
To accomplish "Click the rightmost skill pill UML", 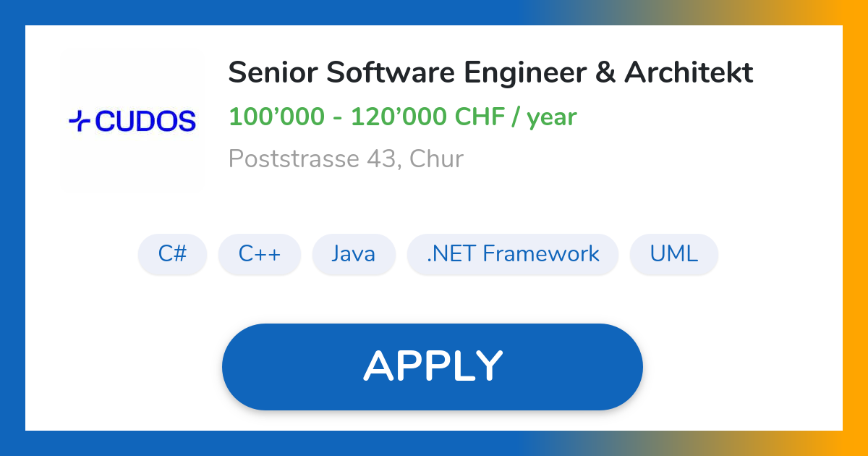I will click(673, 254).
